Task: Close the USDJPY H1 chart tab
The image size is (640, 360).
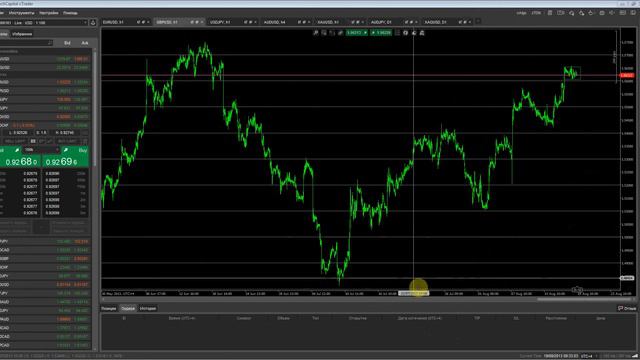Action: [255, 22]
